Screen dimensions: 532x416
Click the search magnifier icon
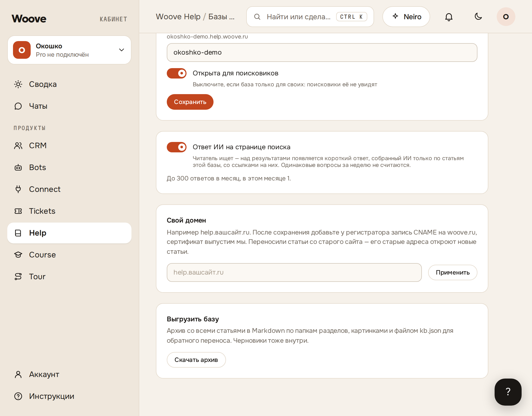tap(257, 17)
